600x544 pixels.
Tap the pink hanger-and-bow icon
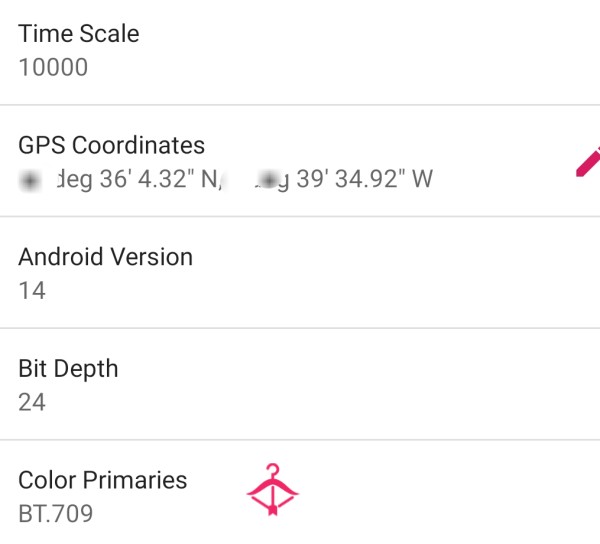[x=272, y=490]
